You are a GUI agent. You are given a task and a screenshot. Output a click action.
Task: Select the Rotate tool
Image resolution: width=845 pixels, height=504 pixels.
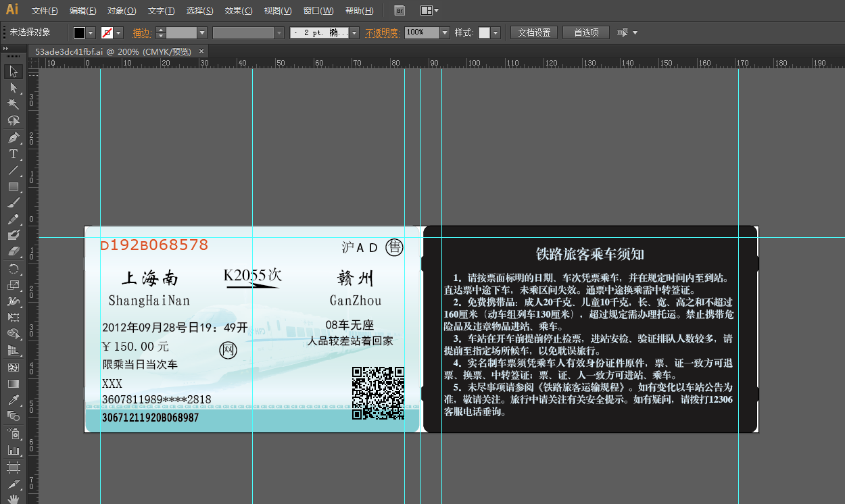pyautogui.click(x=13, y=268)
